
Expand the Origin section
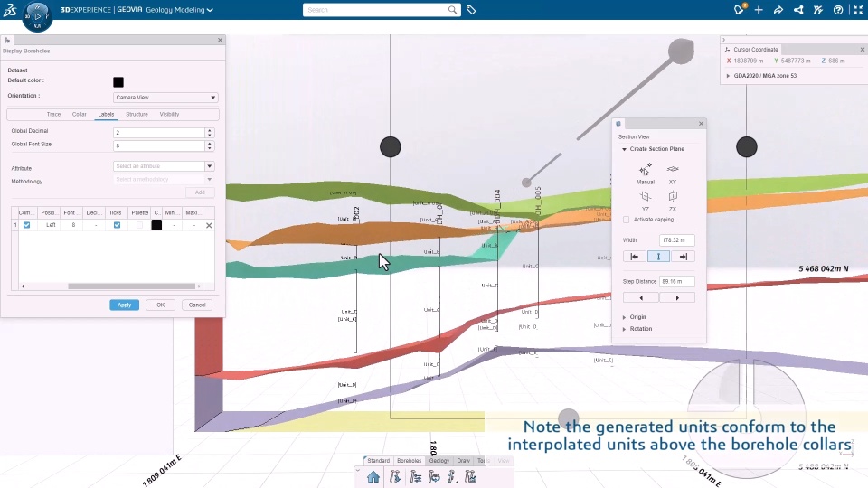625,317
